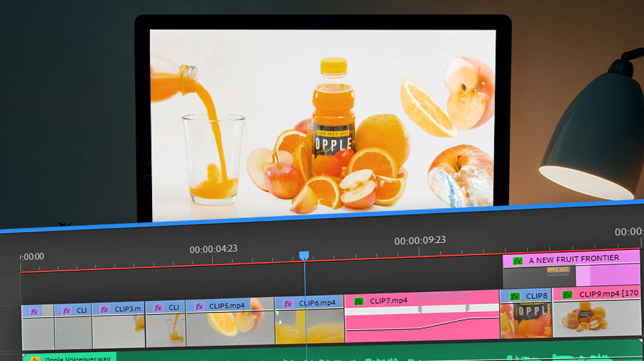Click the fx badge on Opple Voiceover.wav
The image size is (644, 361).
(x=35, y=359)
